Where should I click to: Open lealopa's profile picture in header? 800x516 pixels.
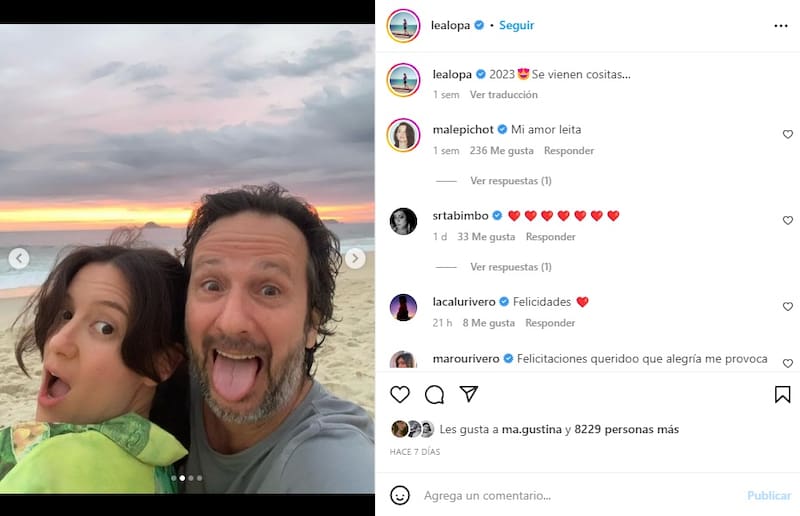(x=403, y=26)
